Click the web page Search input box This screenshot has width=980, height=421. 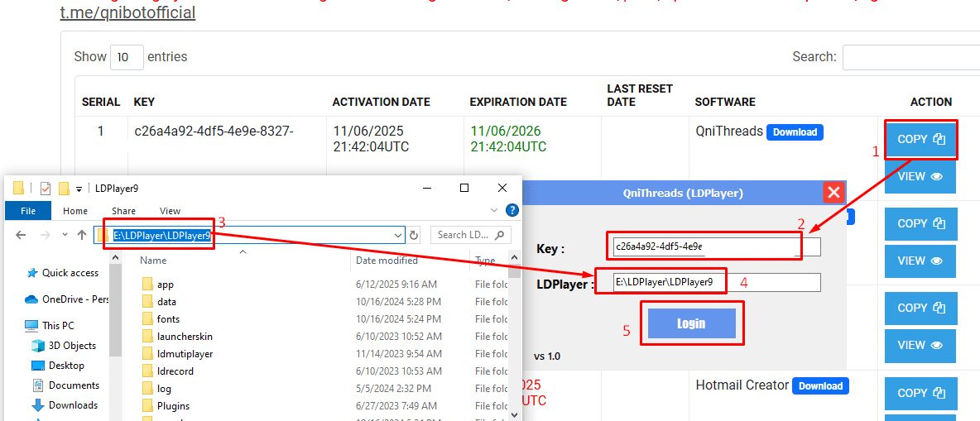911,57
